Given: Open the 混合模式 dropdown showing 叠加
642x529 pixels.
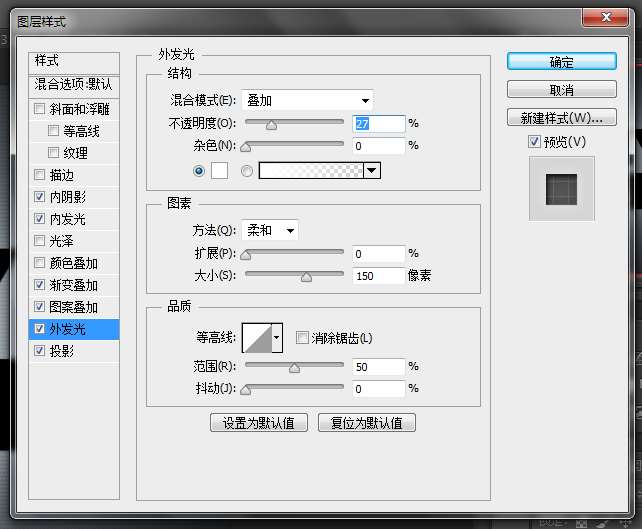Looking at the screenshot, I should (307, 100).
